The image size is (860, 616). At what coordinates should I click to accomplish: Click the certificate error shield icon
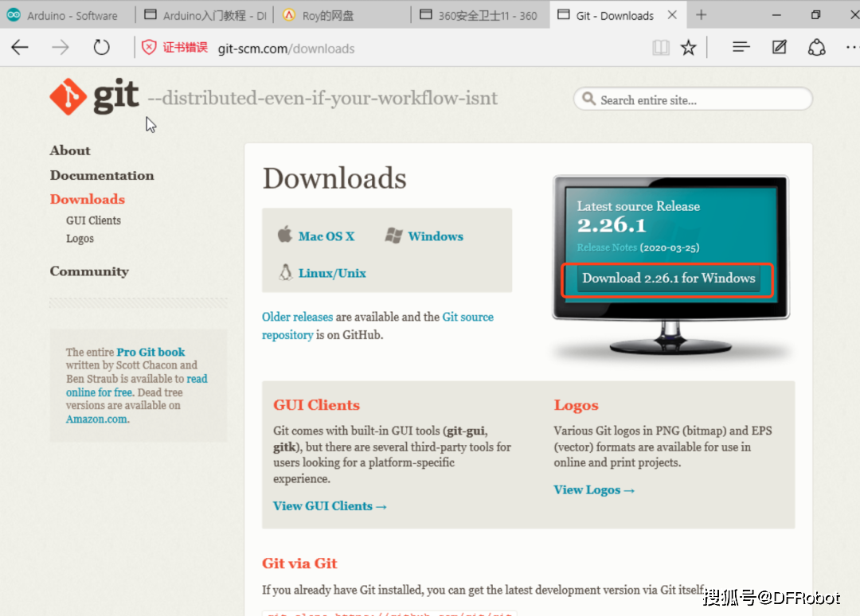click(x=149, y=48)
